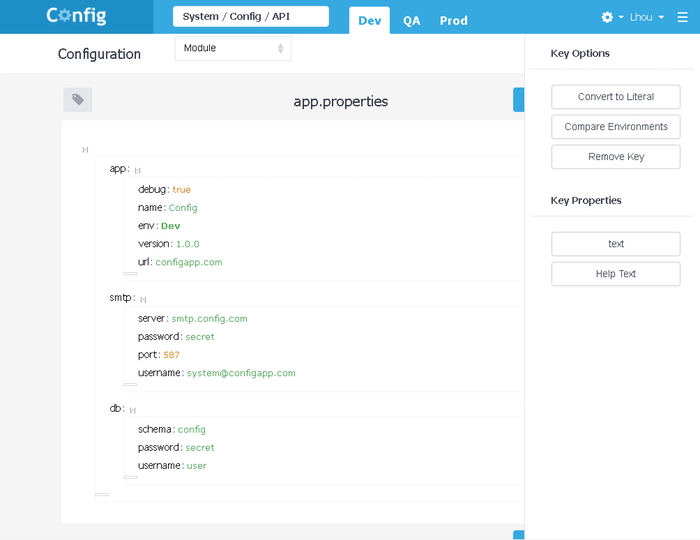
Task: Click the db key label
Action: [116, 408]
